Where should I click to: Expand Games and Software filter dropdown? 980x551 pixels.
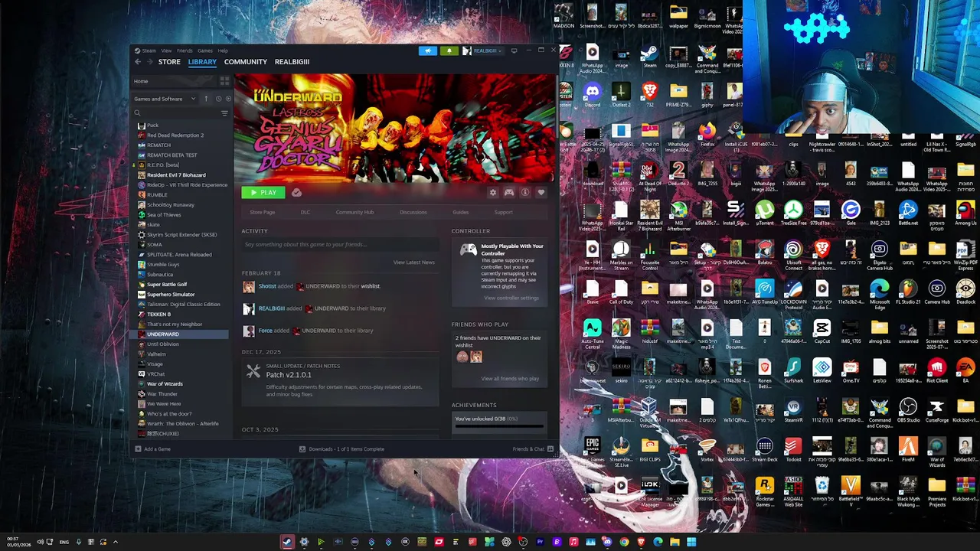tap(165, 99)
